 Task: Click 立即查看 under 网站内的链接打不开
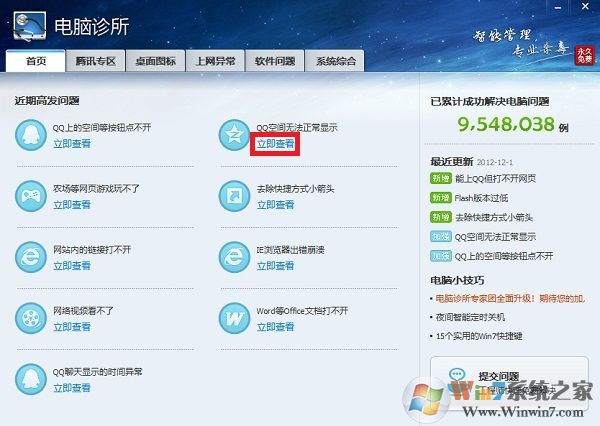[x=72, y=266]
